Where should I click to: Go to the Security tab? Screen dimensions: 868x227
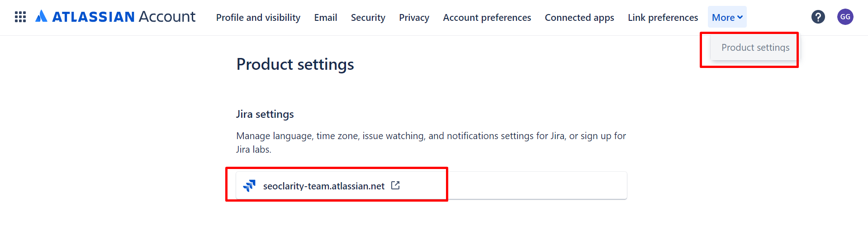(x=368, y=18)
